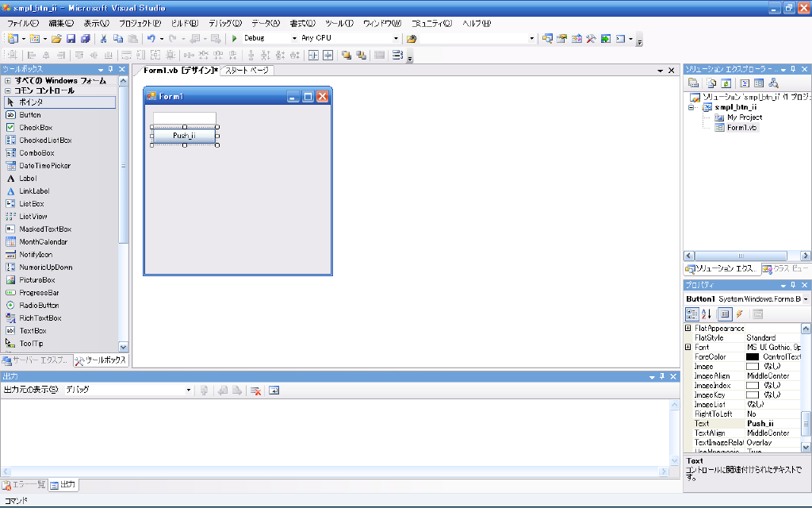Click the Toolbox vertical scrollbar thumb
Image resolution: width=812 pixels, height=508 pixels.
point(123,166)
